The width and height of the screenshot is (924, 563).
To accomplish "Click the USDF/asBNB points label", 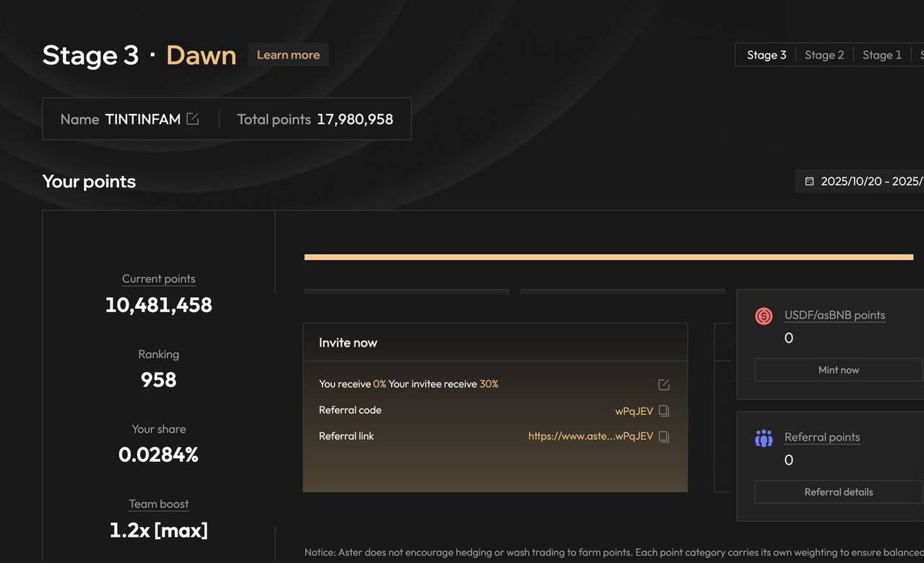I will coord(835,315).
